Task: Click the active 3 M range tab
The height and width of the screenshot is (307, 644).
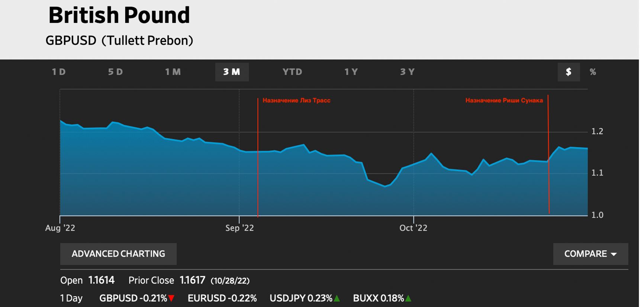Action: [x=232, y=72]
